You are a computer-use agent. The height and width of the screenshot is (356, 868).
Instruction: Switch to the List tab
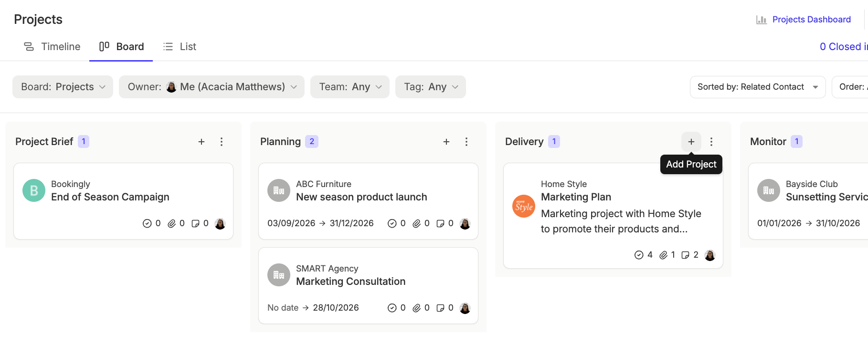[x=180, y=47]
